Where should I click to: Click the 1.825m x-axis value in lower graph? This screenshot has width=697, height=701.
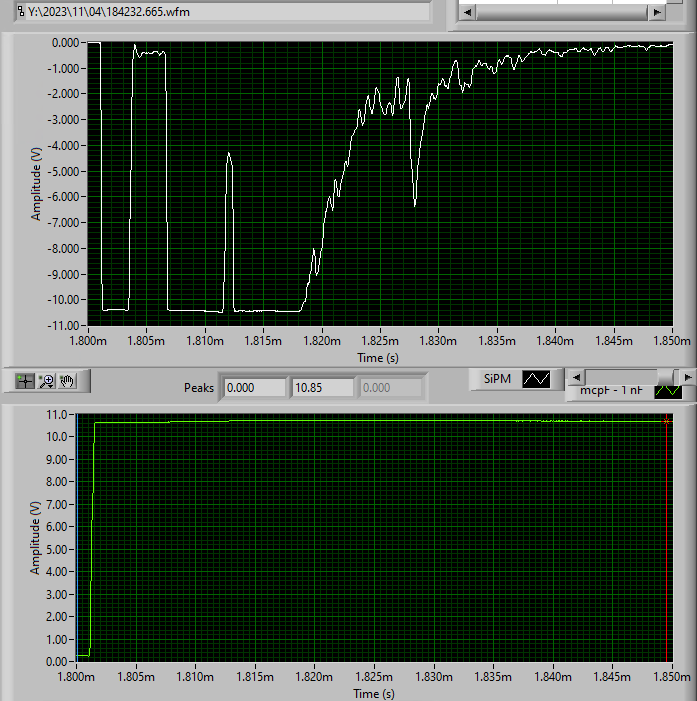pyautogui.click(x=374, y=677)
